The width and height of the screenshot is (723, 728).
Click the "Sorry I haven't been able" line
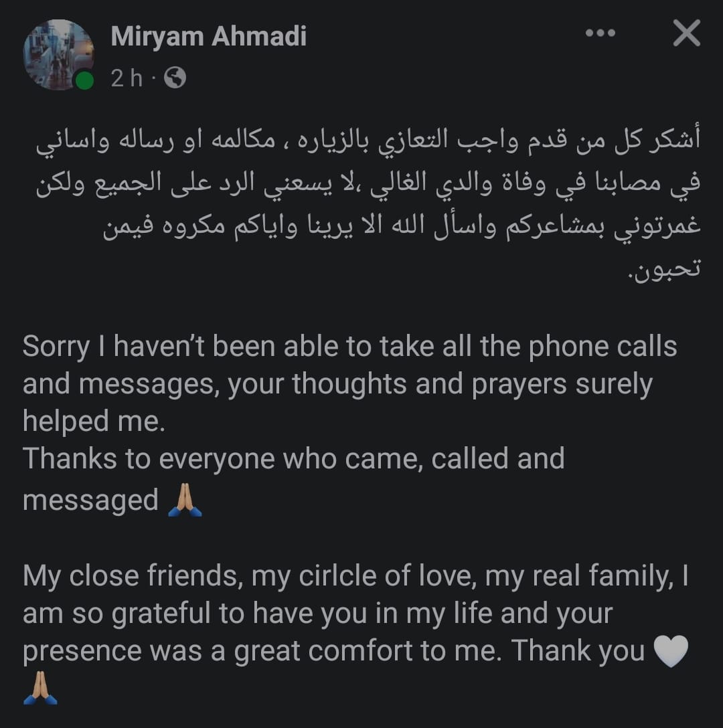[349, 347]
